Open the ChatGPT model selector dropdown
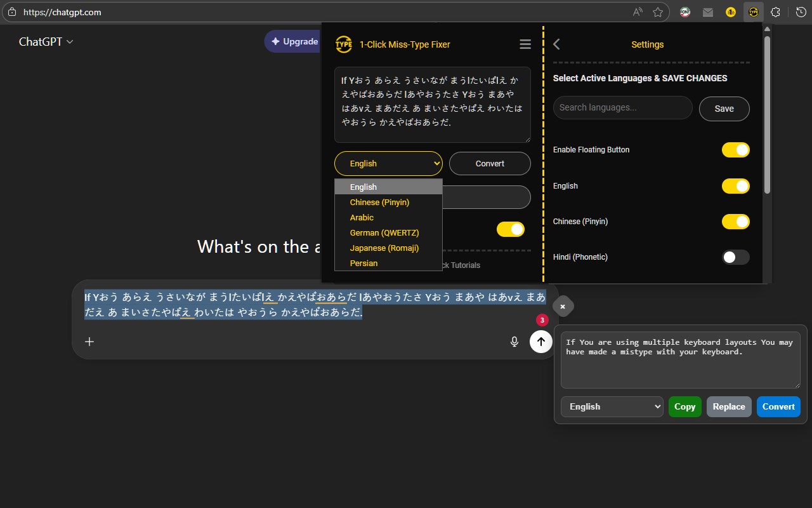 46,42
